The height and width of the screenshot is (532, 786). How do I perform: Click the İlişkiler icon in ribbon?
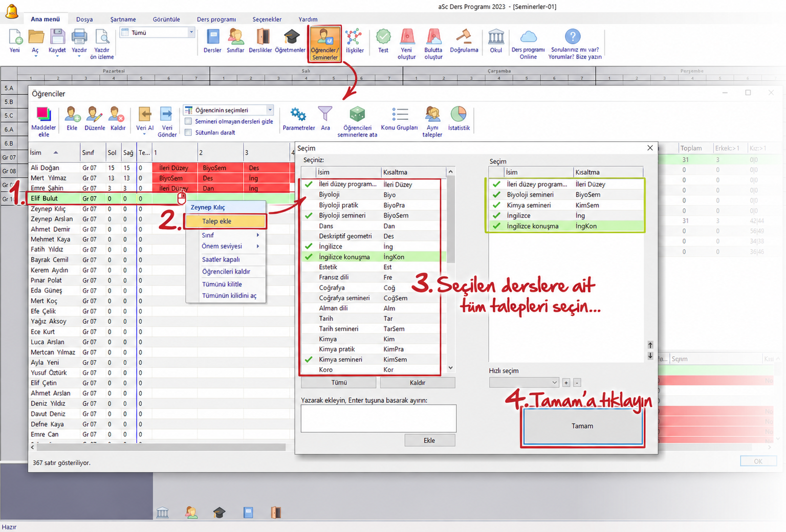[354, 41]
